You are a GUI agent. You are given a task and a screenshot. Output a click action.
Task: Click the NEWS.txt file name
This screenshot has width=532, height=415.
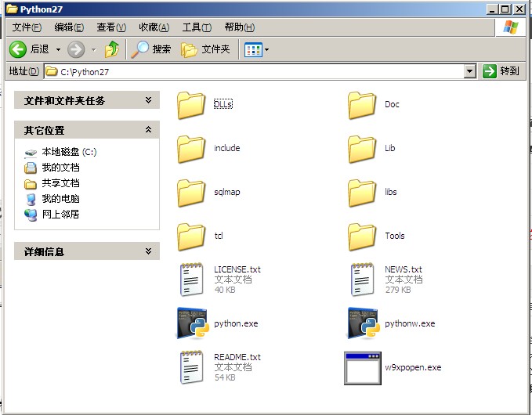click(403, 269)
